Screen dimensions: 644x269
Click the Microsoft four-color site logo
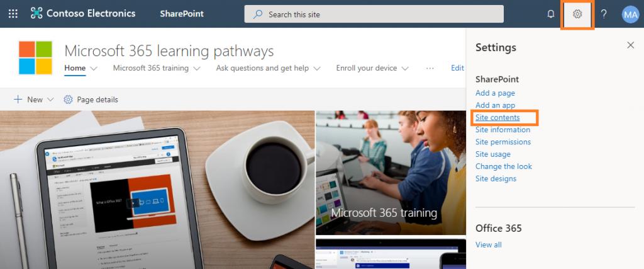click(x=35, y=58)
